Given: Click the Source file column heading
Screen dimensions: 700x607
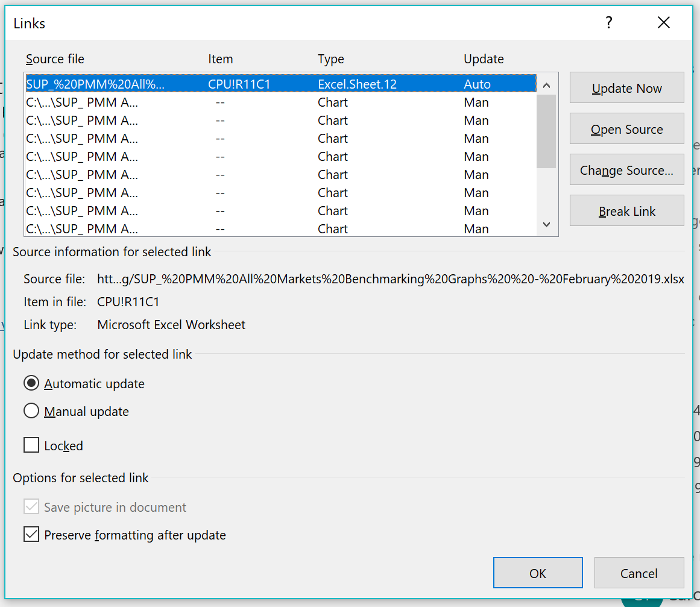Looking at the screenshot, I should click(x=55, y=59).
